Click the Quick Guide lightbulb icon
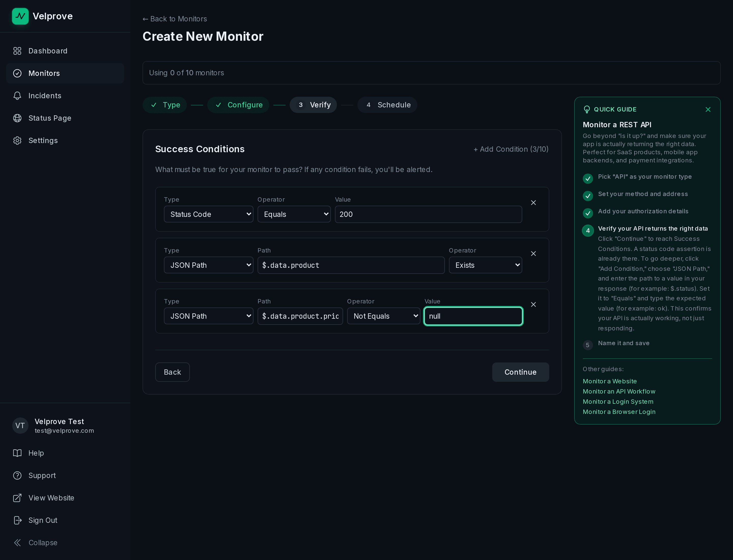This screenshot has height=560, width=733. (x=587, y=110)
